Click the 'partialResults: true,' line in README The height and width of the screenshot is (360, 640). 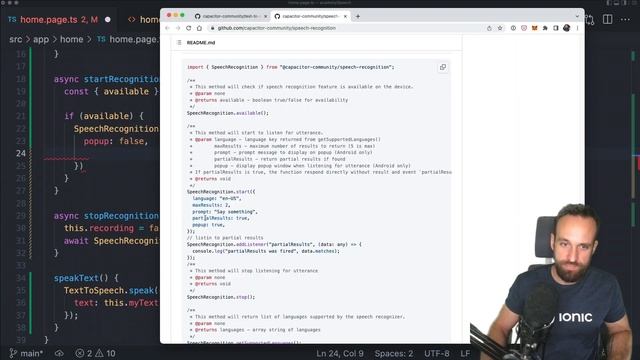coord(221,218)
